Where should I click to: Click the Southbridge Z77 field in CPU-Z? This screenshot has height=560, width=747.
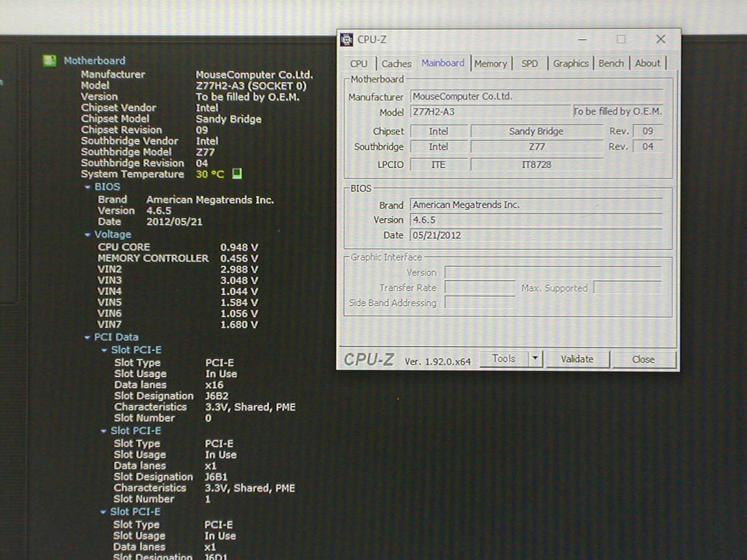537,147
